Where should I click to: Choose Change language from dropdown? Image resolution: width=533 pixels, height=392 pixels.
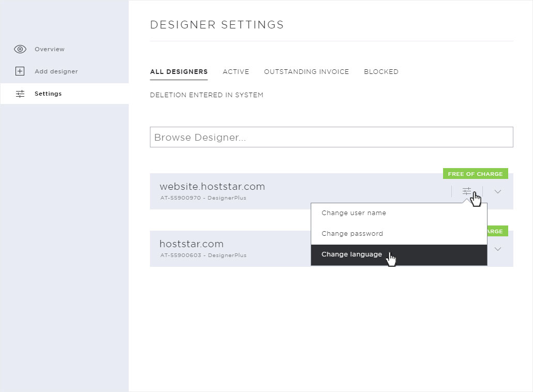coord(399,254)
